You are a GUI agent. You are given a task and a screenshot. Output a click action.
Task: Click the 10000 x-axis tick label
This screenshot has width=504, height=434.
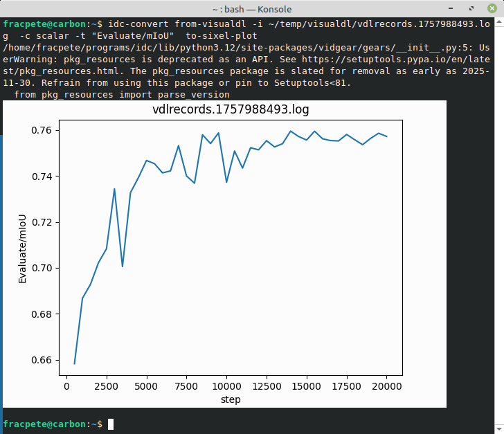coord(226,386)
